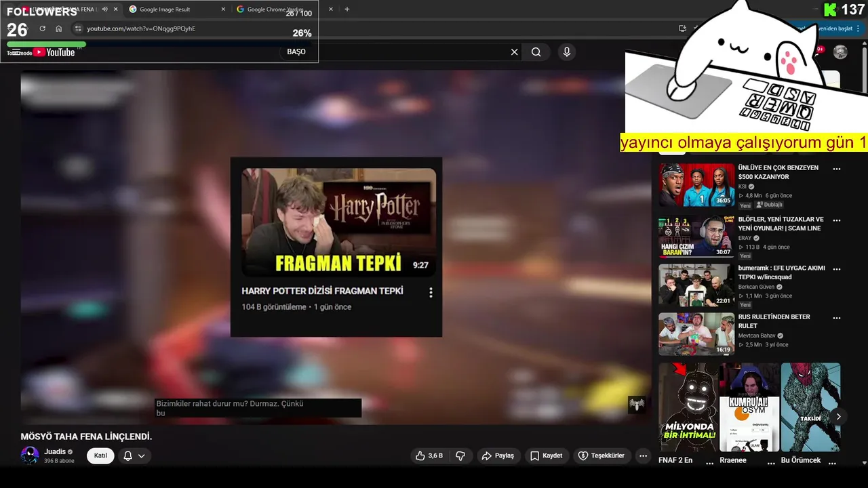
Task: Open BLÖFLER, YENİ TUZAKLAR video title
Action: tap(781, 224)
